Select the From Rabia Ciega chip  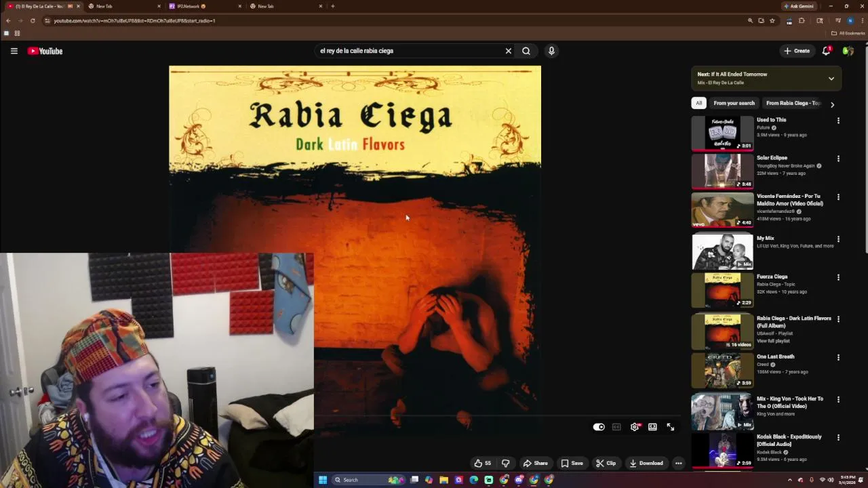tap(792, 103)
